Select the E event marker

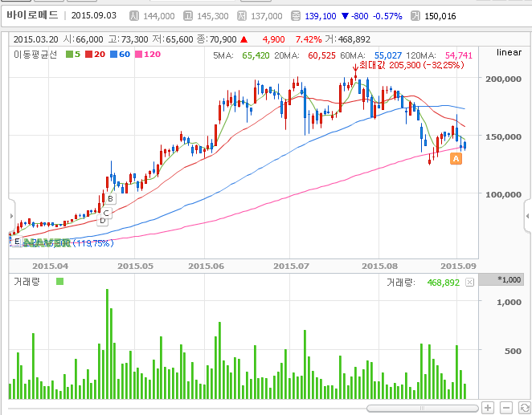17,242
